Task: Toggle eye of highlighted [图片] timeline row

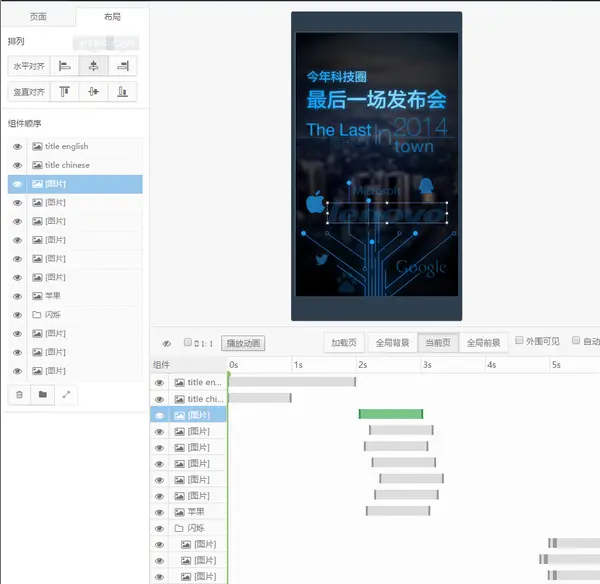Action: [x=160, y=416]
